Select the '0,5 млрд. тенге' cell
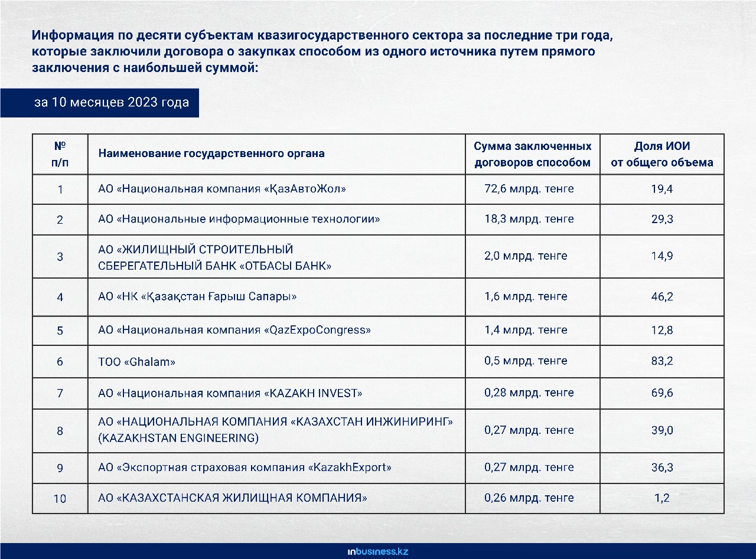Viewport: 756px width, 559px height. 532,361
